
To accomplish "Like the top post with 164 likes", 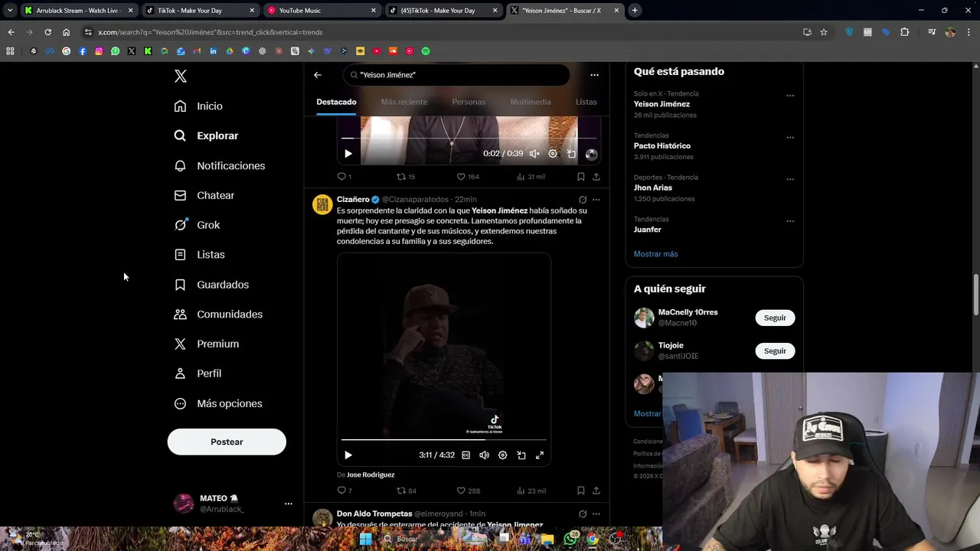I will 468,177.
